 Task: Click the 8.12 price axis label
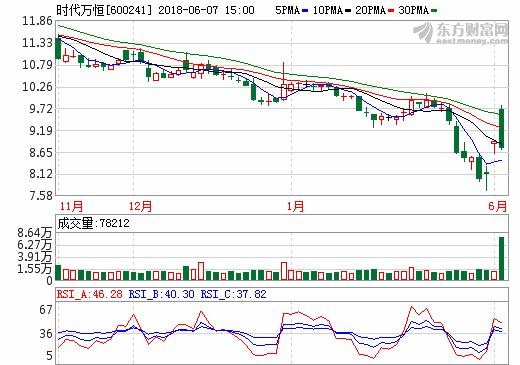(41, 174)
